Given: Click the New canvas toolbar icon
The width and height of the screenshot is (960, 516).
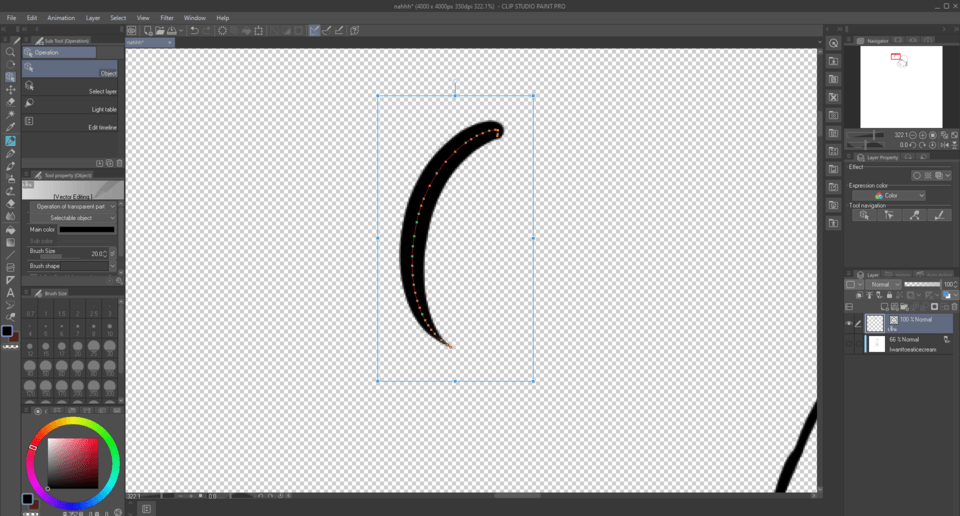Looking at the screenshot, I should click(x=148, y=30).
